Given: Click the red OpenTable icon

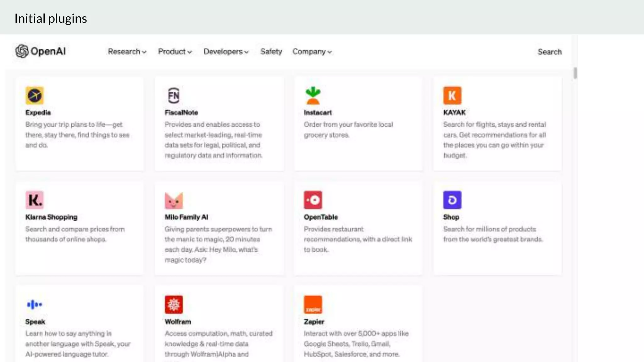Looking at the screenshot, I should coord(313,200).
